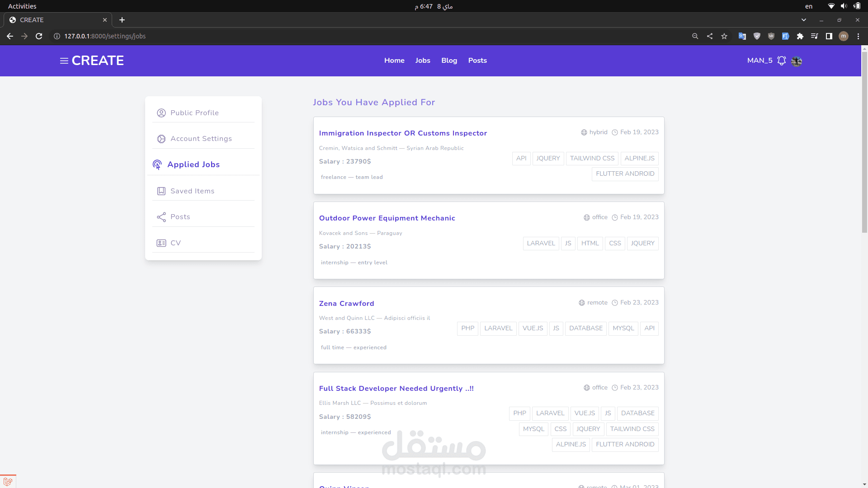Expand the tab search dropdown arrow
868x488 pixels.
pyautogui.click(x=803, y=20)
